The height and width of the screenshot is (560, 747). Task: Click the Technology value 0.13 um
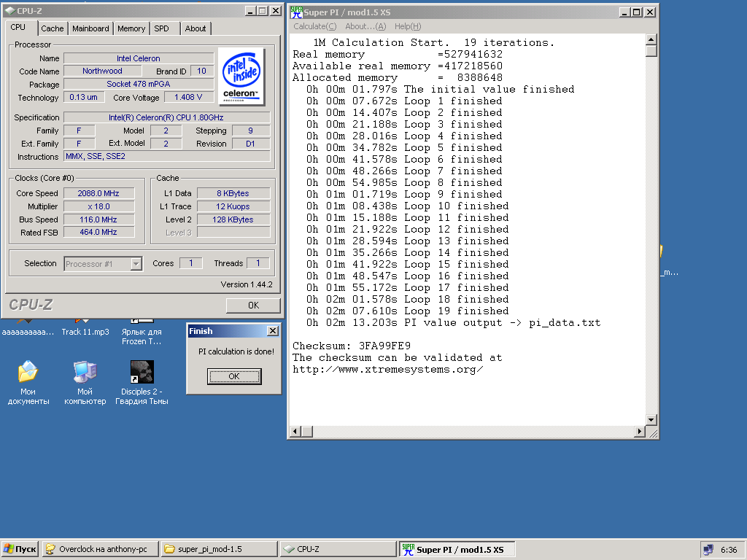point(83,97)
